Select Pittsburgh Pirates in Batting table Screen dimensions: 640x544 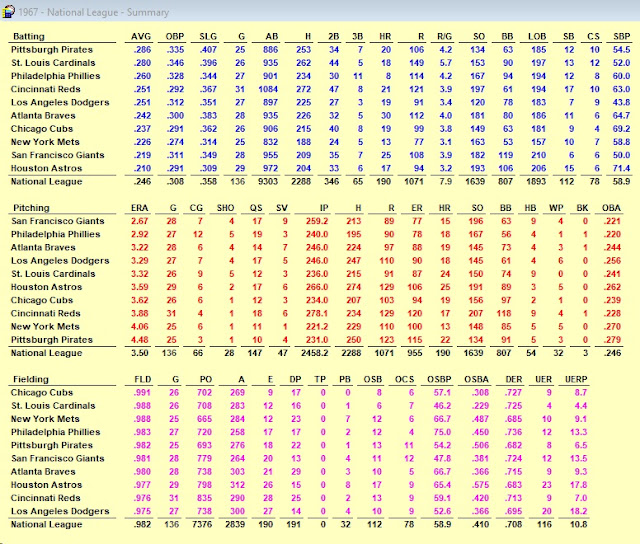pos(52,50)
